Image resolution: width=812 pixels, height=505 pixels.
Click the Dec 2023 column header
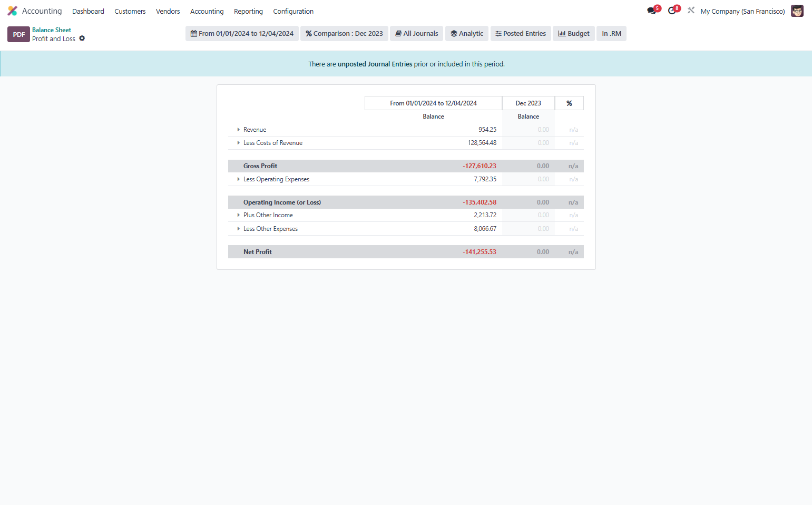point(529,103)
